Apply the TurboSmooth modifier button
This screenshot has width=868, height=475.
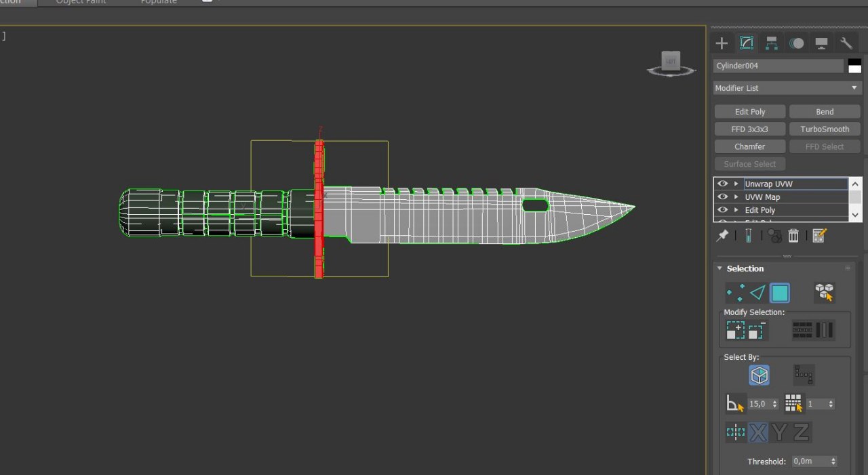(825, 129)
